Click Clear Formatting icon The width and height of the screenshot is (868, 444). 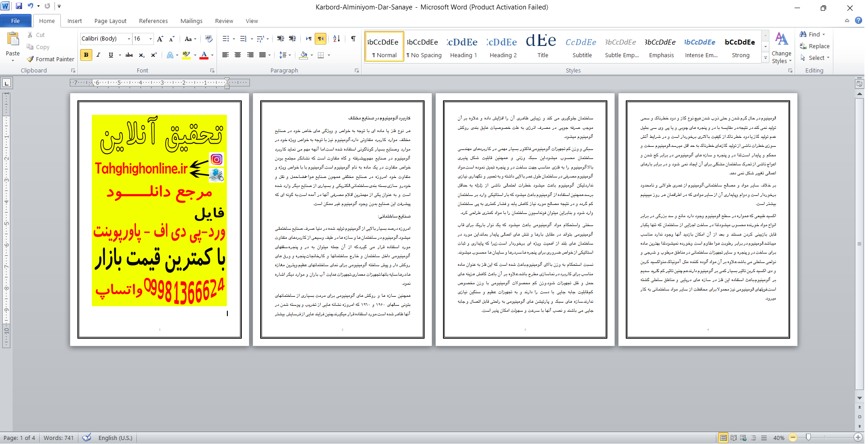208,39
